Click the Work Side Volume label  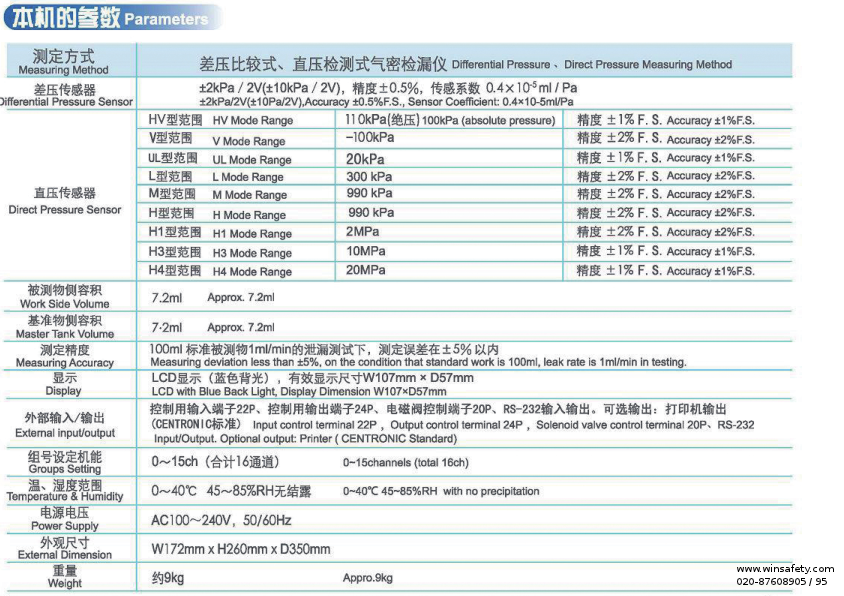pyautogui.click(x=65, y=297)
